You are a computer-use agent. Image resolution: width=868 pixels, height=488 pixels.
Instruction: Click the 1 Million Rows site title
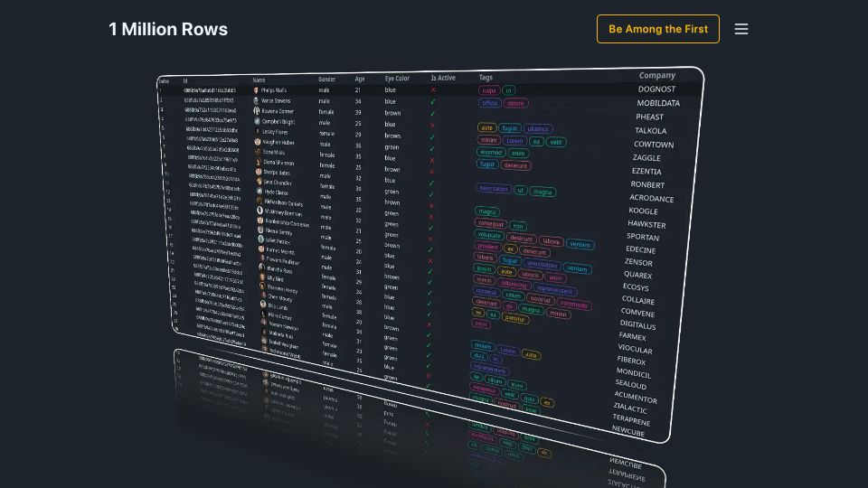tap(168, 29)
